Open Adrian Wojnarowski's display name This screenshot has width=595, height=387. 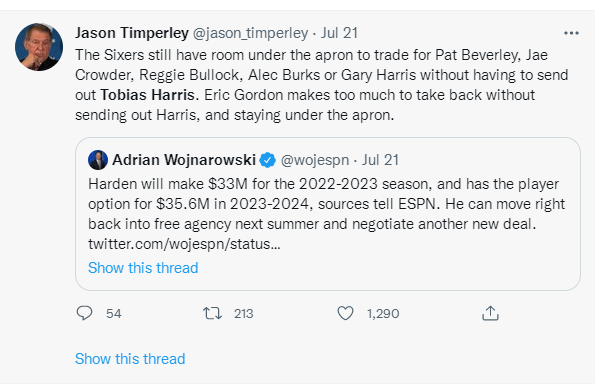(x=184, y=160)
